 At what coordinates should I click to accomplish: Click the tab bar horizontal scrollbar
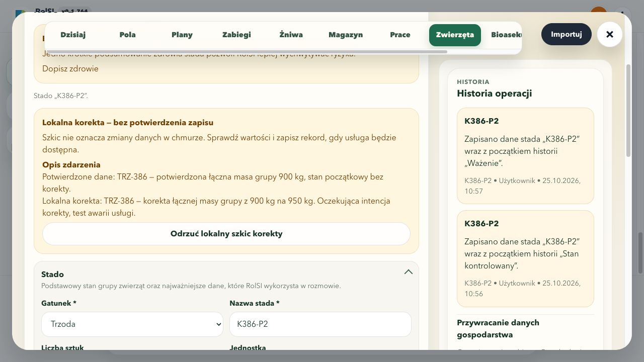click(x=247, y=52)
